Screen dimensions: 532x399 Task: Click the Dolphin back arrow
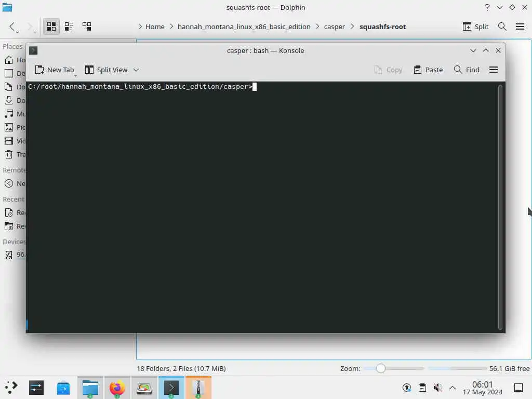(x=12, y=26)
